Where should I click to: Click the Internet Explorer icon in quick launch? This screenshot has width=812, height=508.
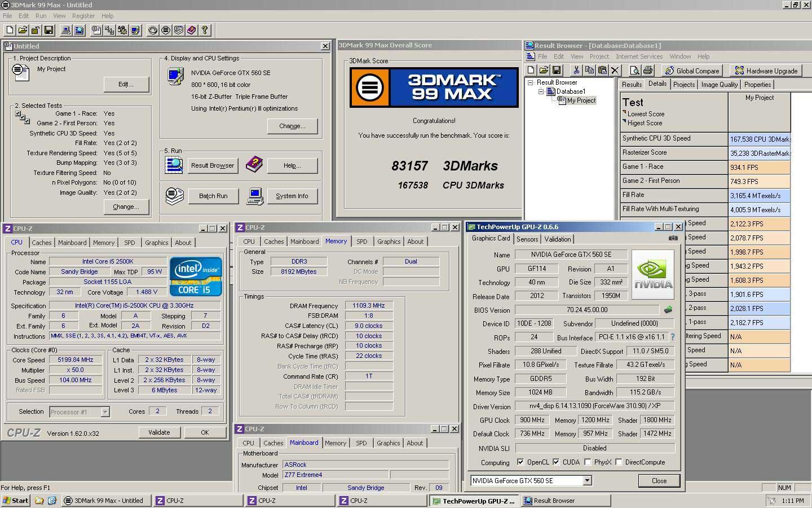[x=52, y=501]
